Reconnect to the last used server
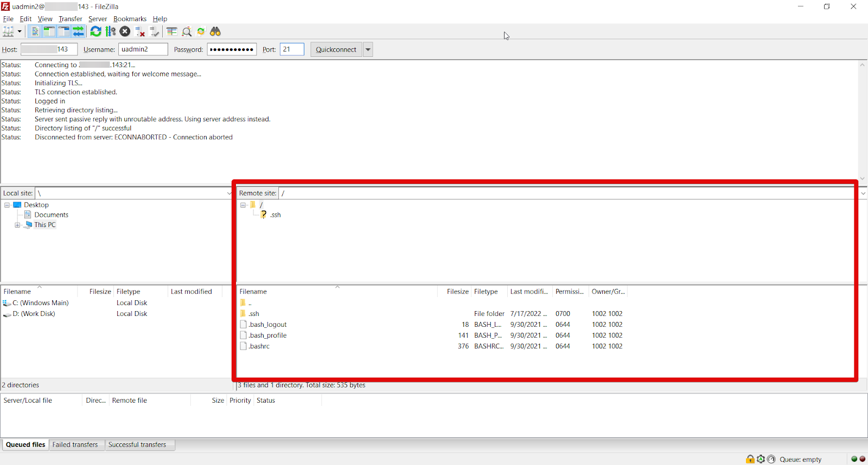This screenshot has width=868, height=465. (154, 31)
